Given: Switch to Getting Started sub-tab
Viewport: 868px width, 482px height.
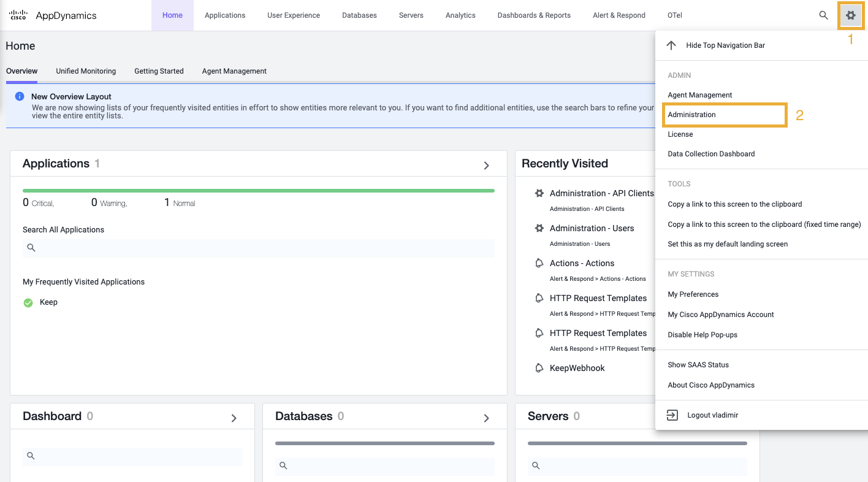Looking at the screenshot, I should click(159, 71).
